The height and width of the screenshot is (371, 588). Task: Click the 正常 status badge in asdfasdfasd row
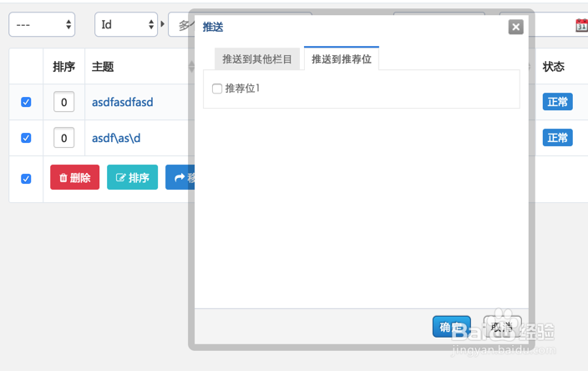click(557, 102)
